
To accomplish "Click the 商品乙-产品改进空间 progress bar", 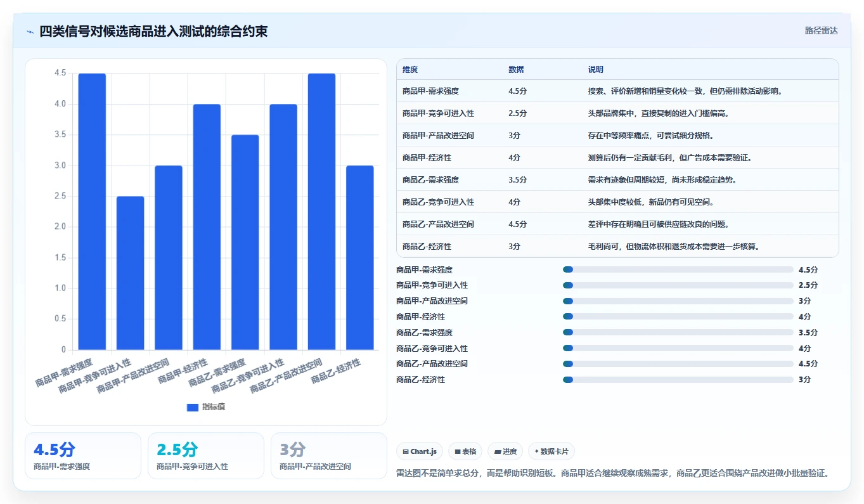I will [x=678, y=364].
